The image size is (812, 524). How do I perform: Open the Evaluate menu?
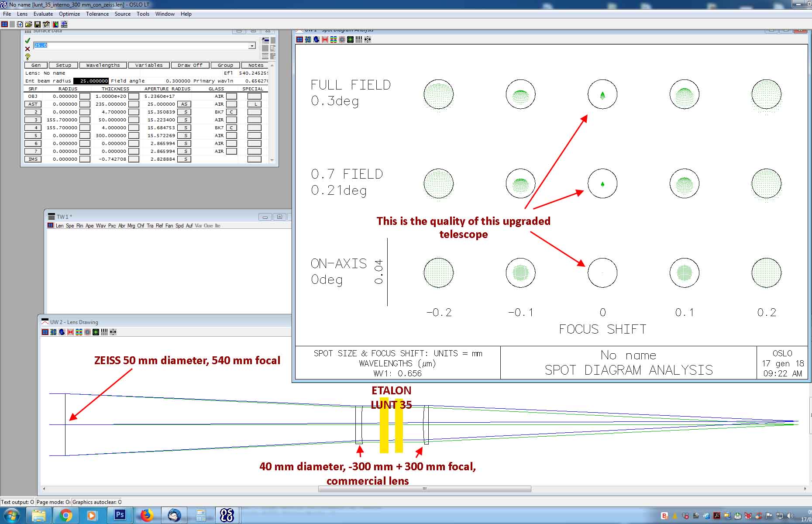(43, 14)
